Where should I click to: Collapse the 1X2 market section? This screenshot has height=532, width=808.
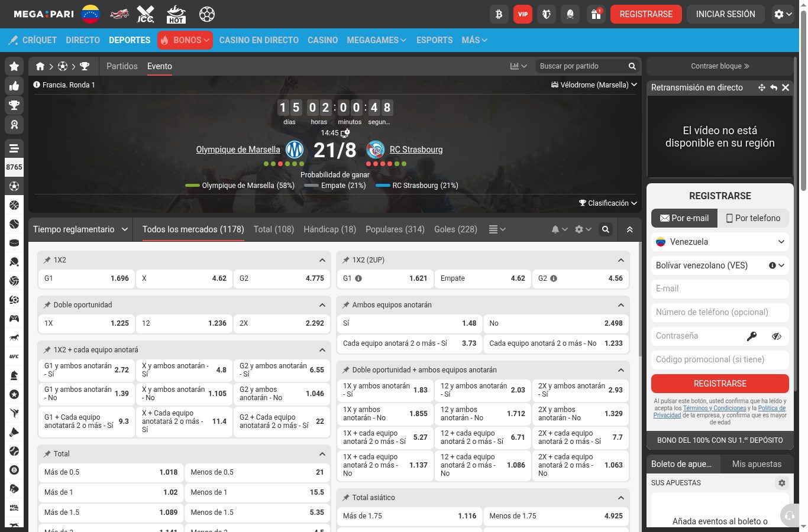pyautogui.click(x=322, y=260)
